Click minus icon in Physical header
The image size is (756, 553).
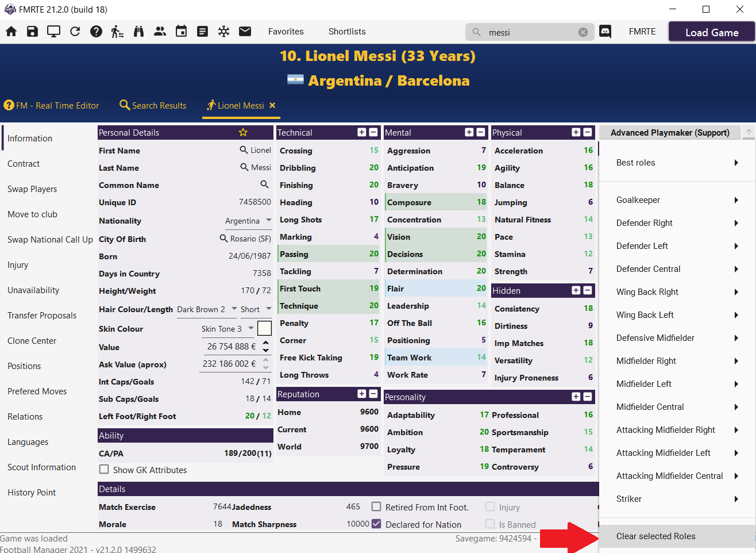click(x=588, y=132)
